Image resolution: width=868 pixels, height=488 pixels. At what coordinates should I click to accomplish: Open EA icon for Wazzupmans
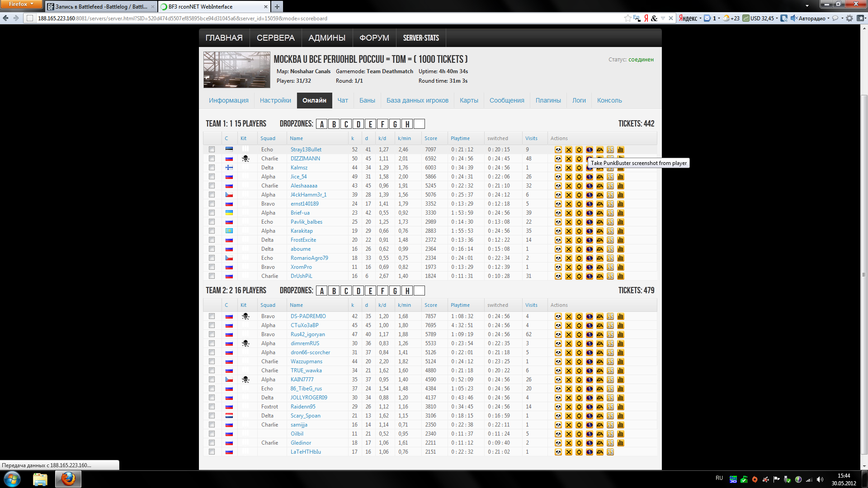tap(600, 362)
